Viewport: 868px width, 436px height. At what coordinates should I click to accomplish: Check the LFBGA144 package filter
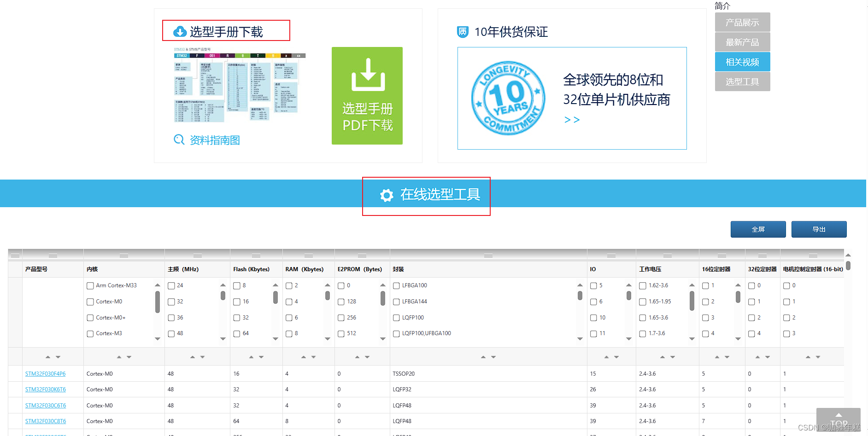pos(396,302)
